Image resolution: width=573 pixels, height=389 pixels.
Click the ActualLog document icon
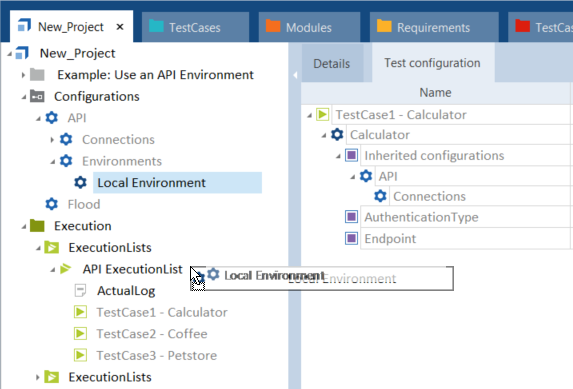[80, 291]
